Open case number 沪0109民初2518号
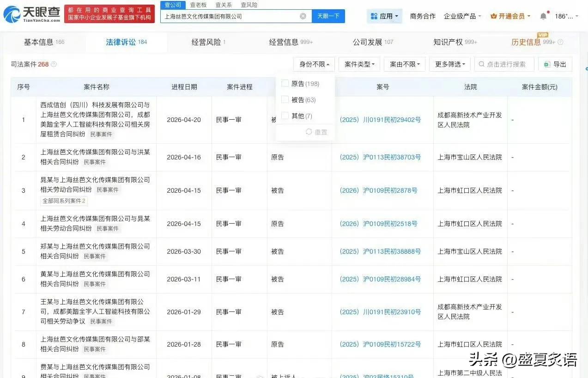The width and height of the screenshot is (588, 378). coord(378,224)
